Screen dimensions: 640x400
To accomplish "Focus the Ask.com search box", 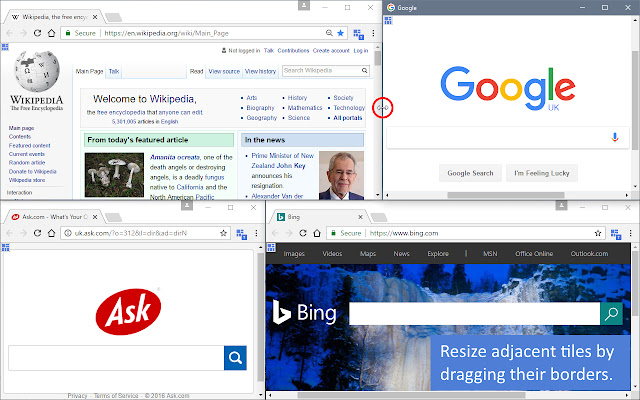I will coord(116,358).
